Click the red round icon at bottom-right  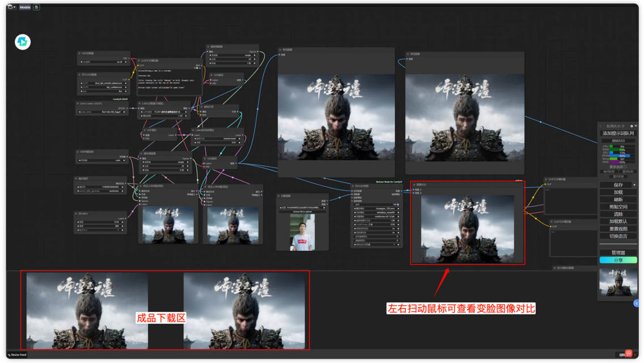[628, 353]
